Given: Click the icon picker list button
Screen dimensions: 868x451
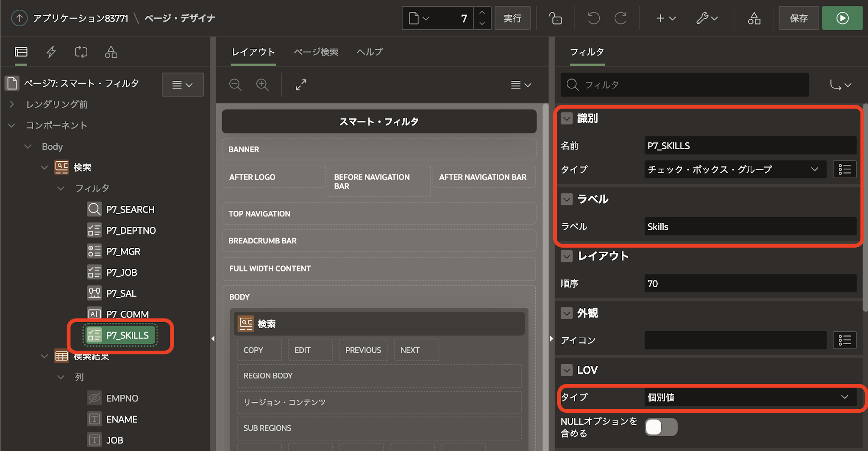Looking at the screenshot, I should point(844,340).
